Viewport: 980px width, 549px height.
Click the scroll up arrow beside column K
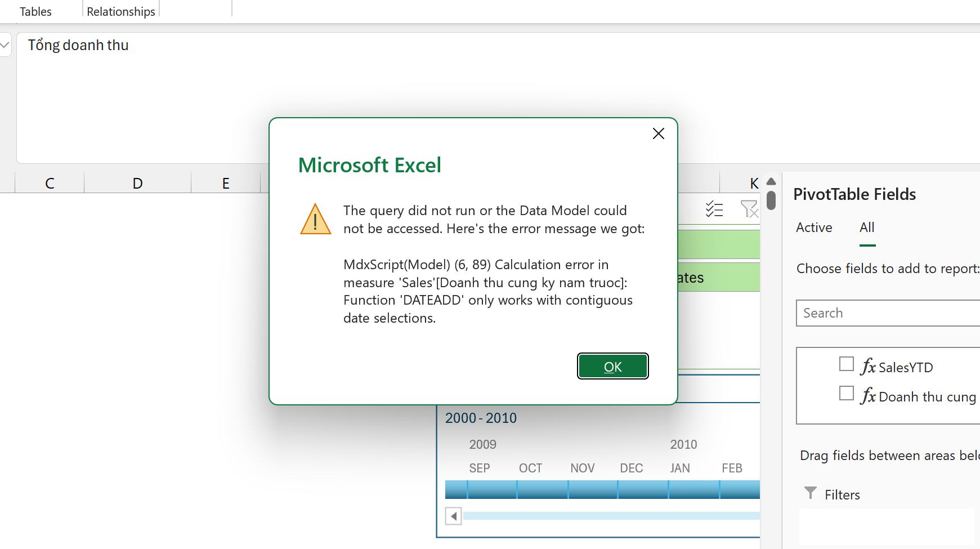point(771,181)
